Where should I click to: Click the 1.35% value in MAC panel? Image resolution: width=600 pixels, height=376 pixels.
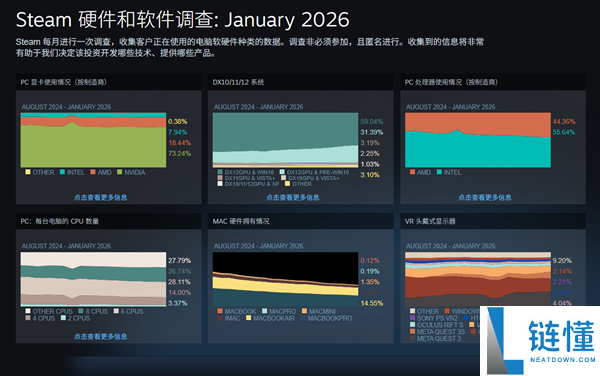(370, 282)
